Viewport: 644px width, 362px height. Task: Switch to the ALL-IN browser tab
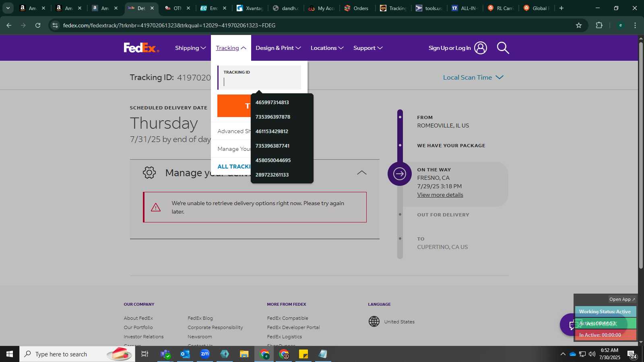pos(465,8)
